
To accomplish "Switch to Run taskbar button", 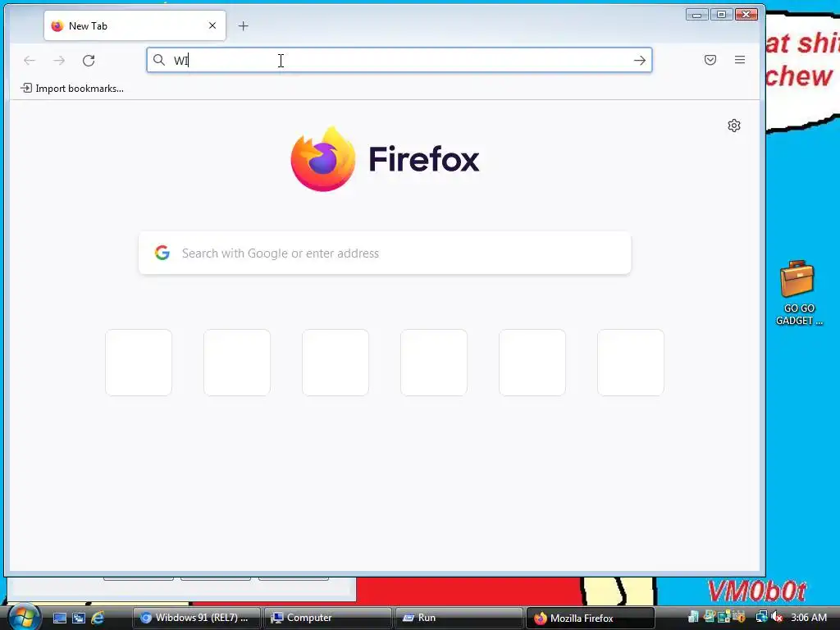I will click(x=459, y=618).
